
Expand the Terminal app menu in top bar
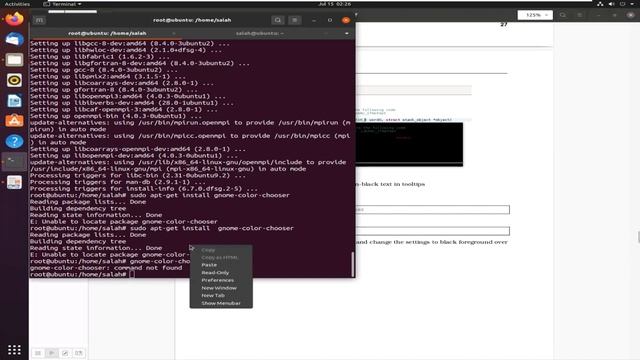point(62,4)
